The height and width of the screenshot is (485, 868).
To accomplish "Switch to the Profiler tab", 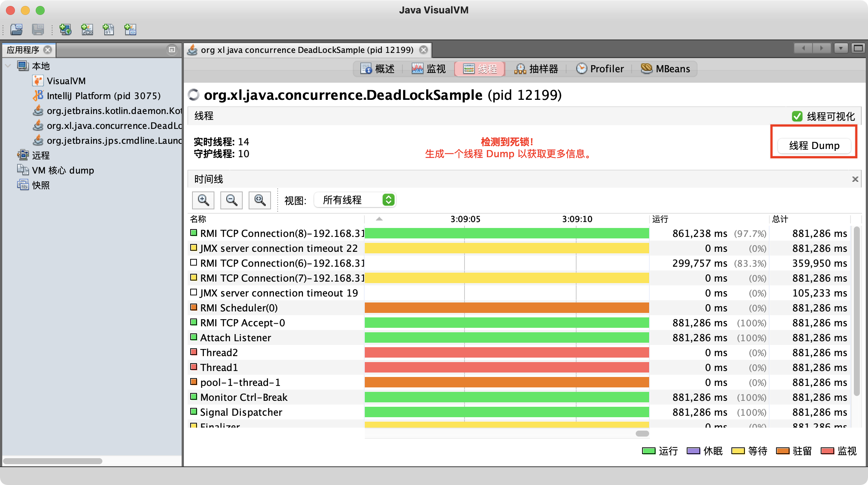I will 600,69.
